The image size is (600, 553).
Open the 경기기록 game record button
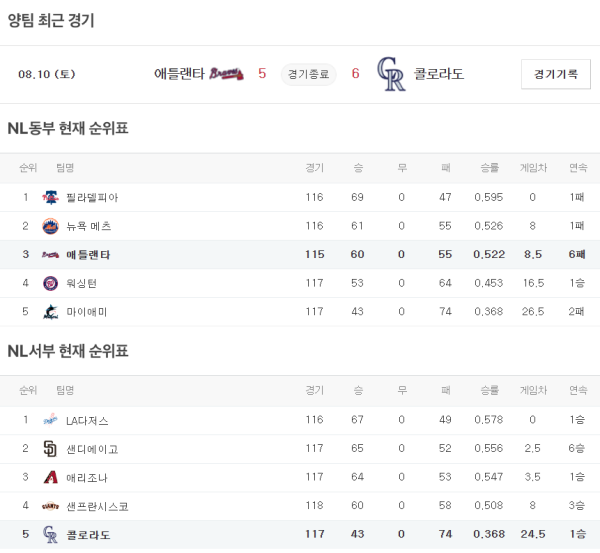click(x=555, y=74)
